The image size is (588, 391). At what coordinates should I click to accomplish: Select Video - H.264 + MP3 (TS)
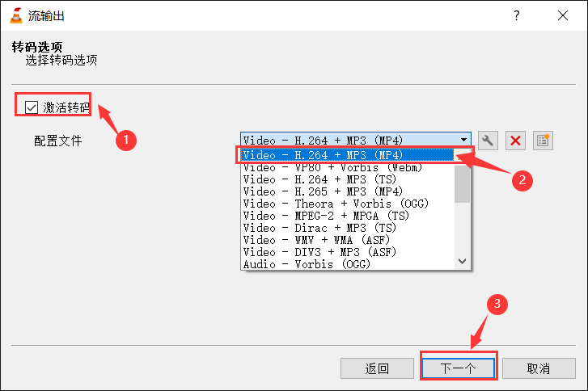[x=347, y=179]
